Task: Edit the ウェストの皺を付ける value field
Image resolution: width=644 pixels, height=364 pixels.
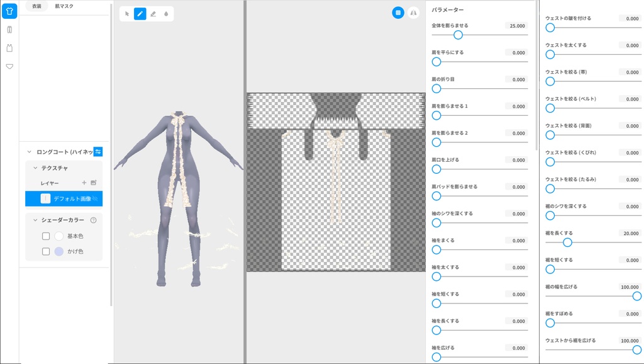Action: coord(630,18)
